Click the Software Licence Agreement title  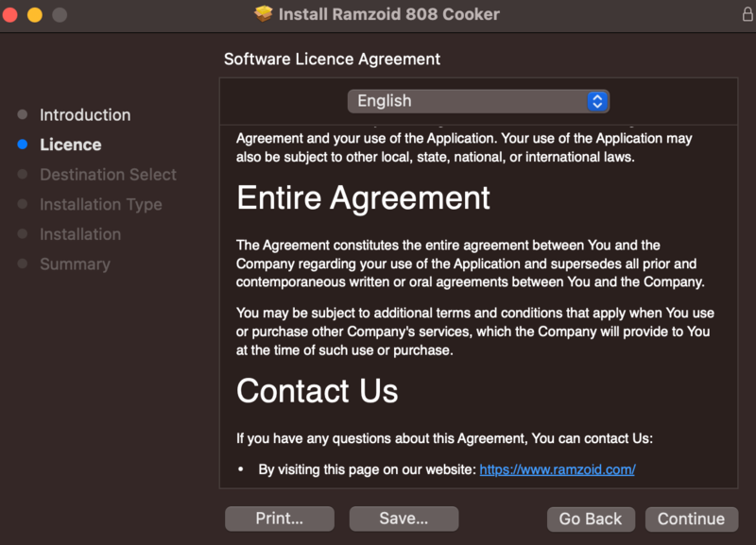[x=332, y=60]
